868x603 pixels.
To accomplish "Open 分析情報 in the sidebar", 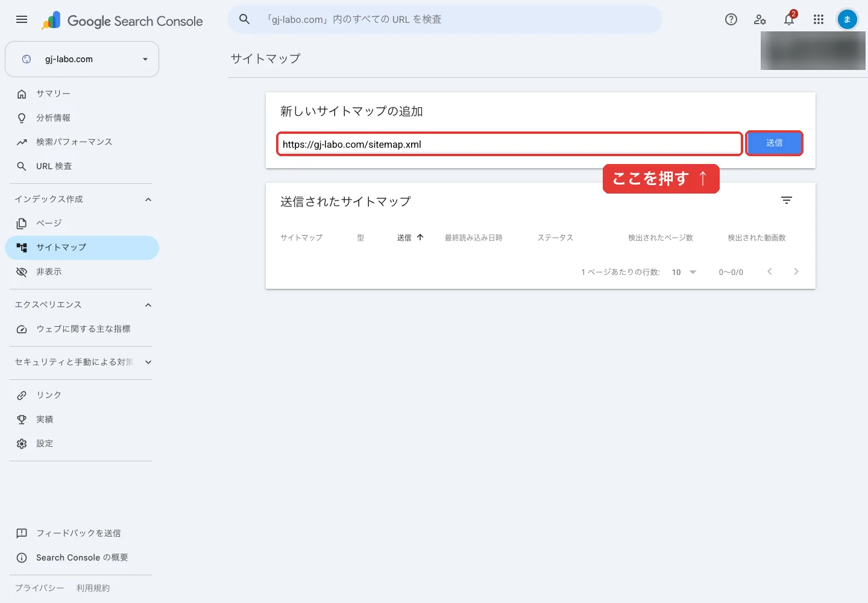I will click(x=82, y=118).
